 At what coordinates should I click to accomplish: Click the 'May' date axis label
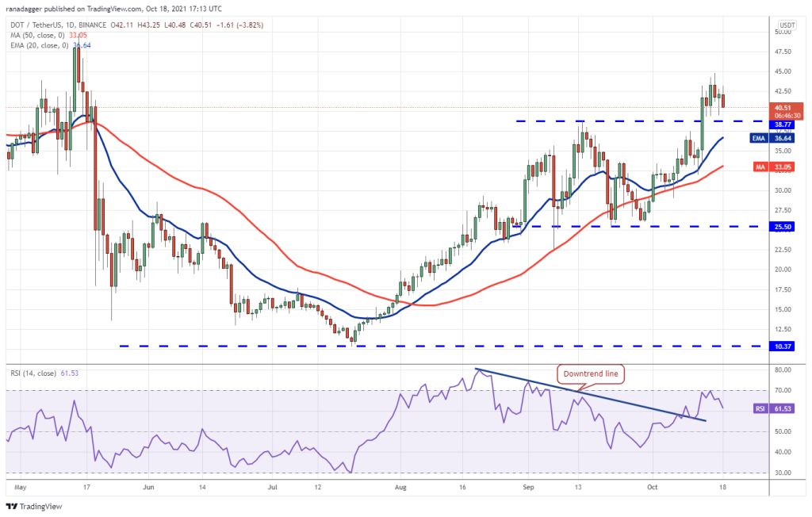(20, 487)
